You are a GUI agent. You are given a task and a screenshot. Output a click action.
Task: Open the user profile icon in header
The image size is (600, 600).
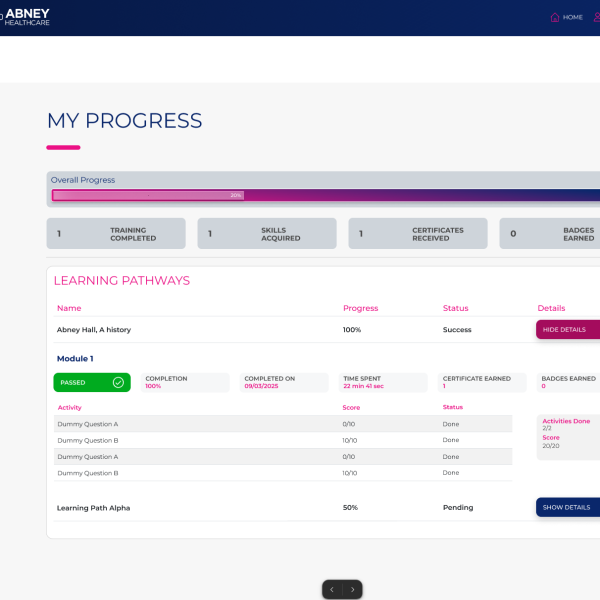[x=597, y=17]
